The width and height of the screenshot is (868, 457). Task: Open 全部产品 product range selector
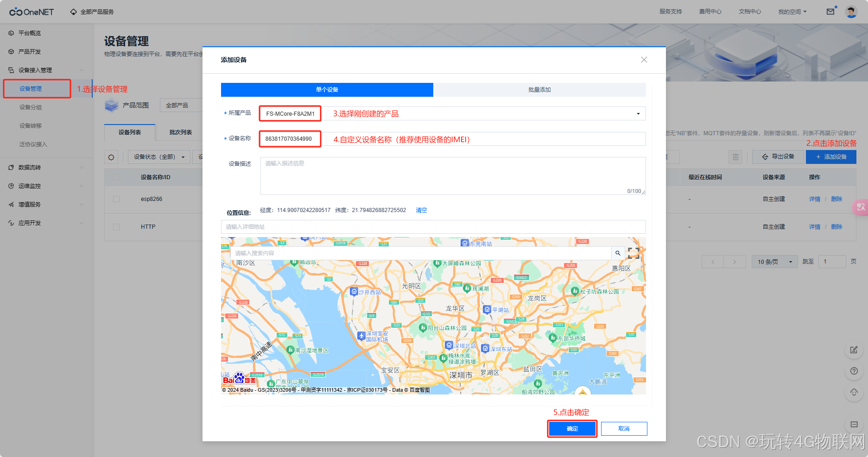(x=182, y=106)
